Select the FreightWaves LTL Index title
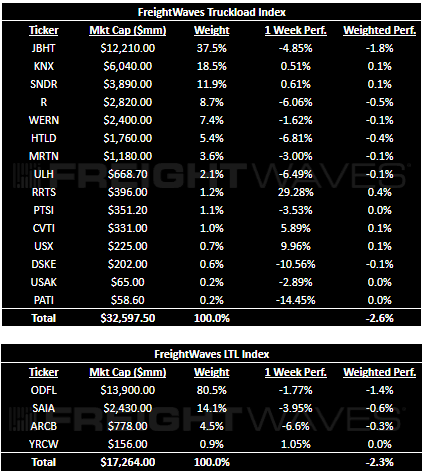Viewport: 425px width, 475px height. [212, 354]
